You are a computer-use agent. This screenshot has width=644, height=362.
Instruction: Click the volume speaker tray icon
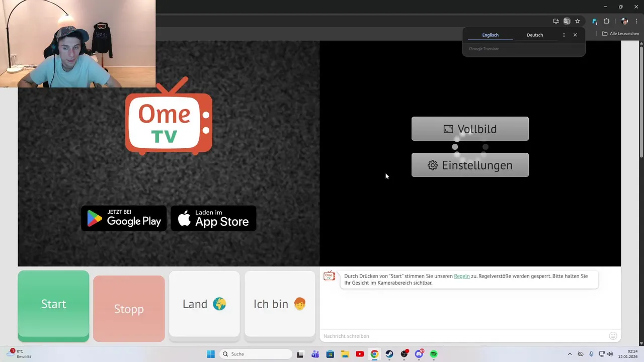pos(610,354)
